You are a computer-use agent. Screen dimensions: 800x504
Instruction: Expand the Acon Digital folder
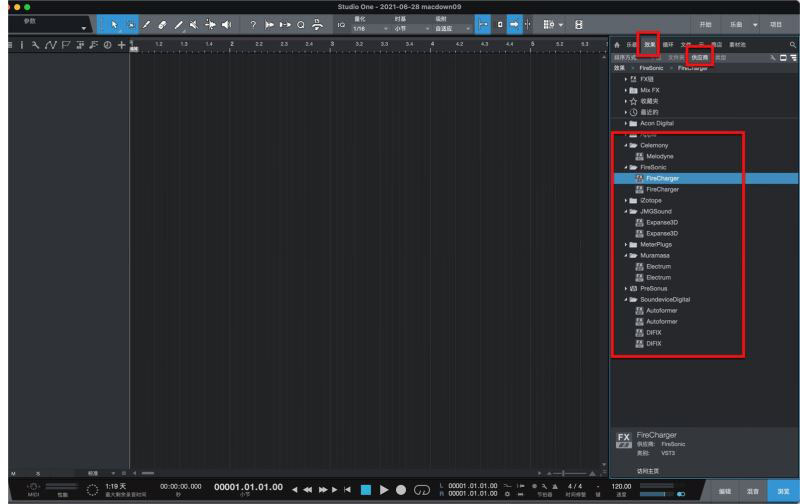pos(626,123)
